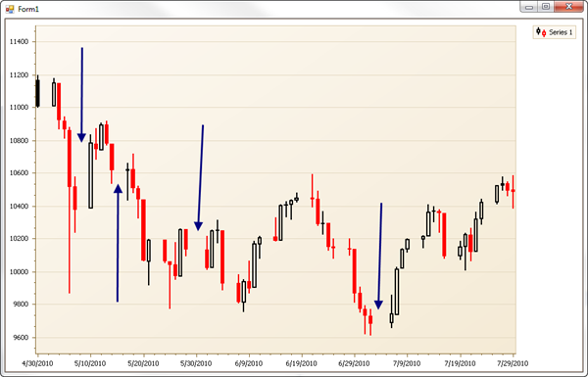Click the 9800 y-axis label

[21, 304]
